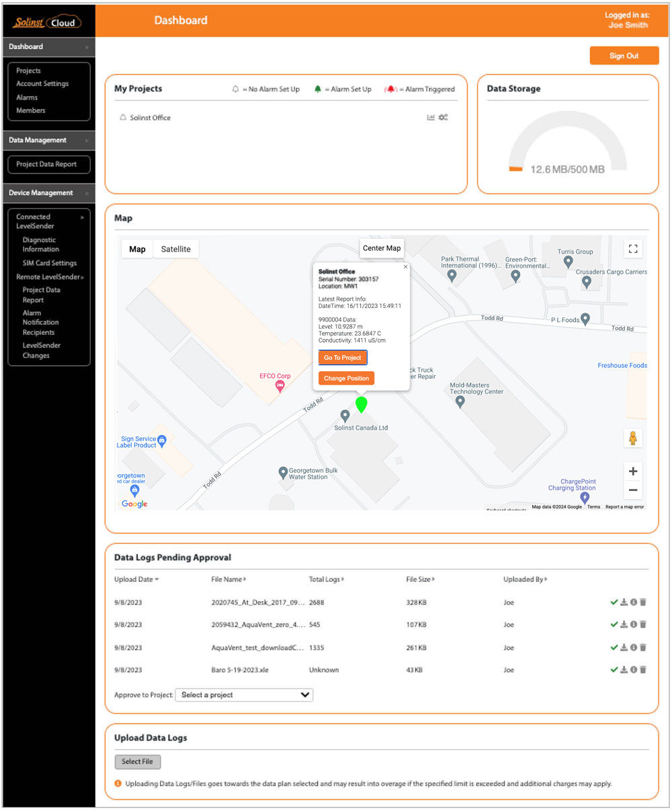Show info for AquaVent_test_download data log
The image size is (672, 811).
(x=634, y=648)
